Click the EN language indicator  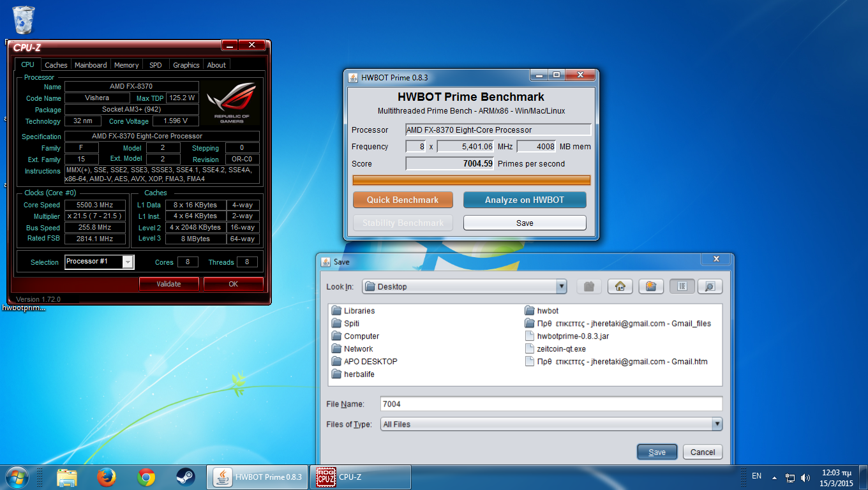757,476
